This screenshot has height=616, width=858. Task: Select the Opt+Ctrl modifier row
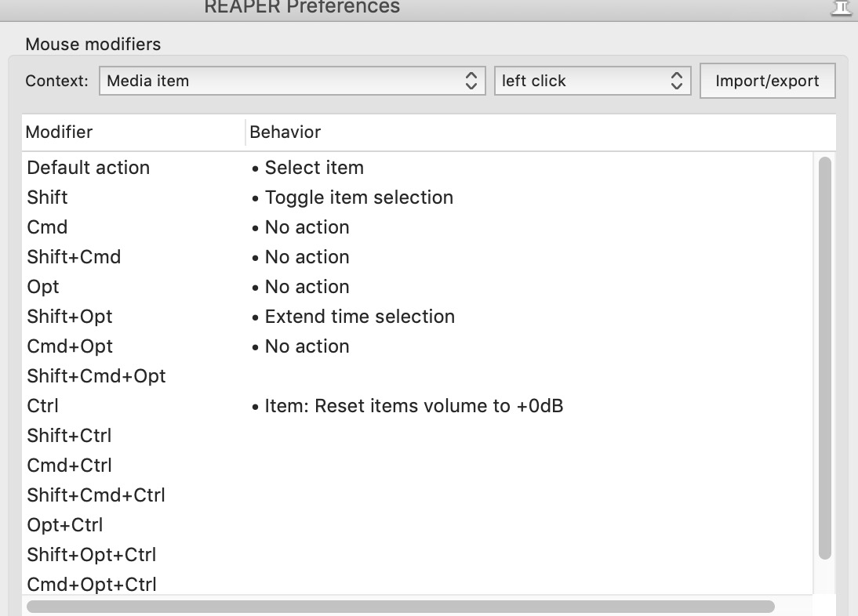(65, 525)
